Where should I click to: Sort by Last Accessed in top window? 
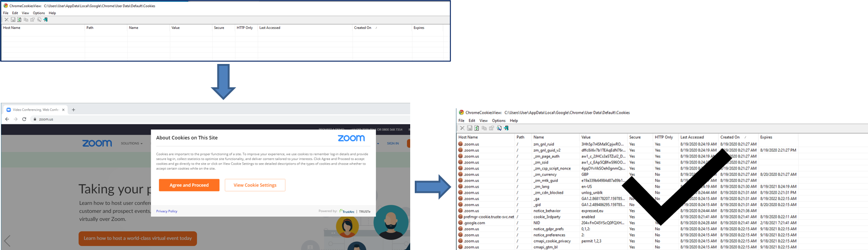point(305,28)
